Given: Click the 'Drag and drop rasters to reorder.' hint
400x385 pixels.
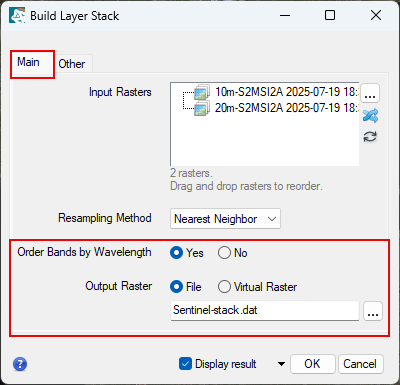Looking at the screenshot, I should pos(246,186).
